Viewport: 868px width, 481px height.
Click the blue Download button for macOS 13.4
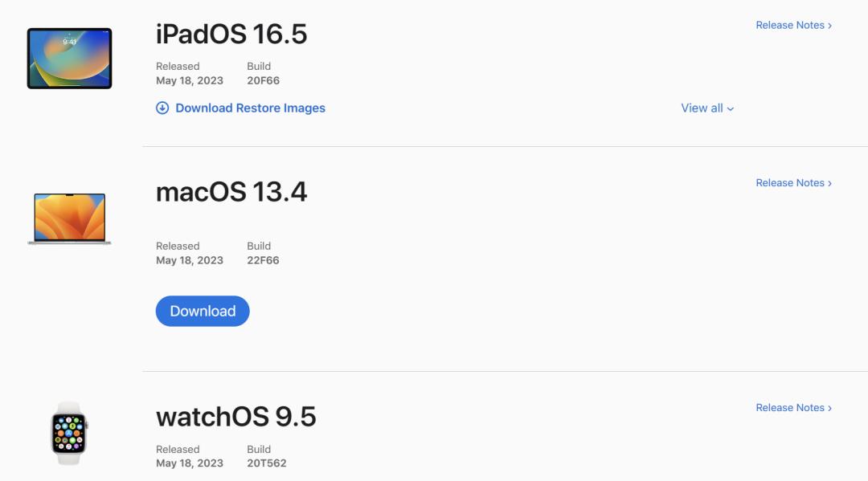click(x=202, y=311)
